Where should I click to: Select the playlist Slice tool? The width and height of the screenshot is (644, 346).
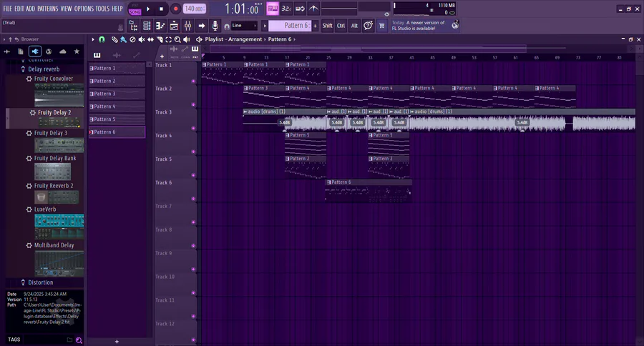pyautogui.click(x=160, y=39)
